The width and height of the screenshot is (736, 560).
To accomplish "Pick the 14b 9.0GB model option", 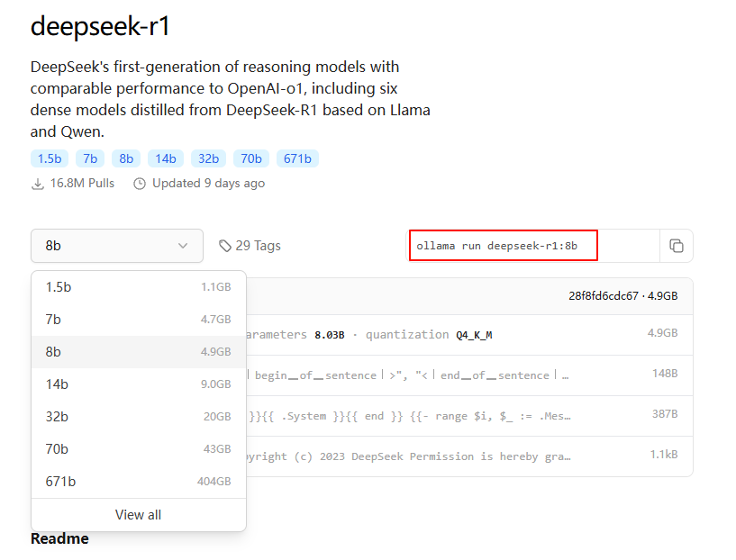I will (138, 384).
